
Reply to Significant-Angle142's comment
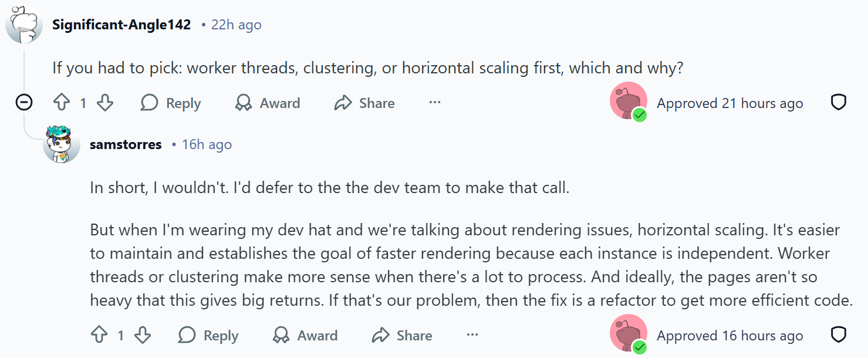click(x=171, y=103)
